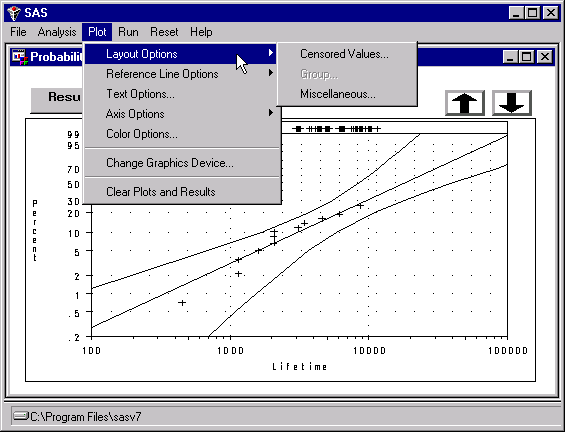Select Clear Plots and Results

pos(181,192)
